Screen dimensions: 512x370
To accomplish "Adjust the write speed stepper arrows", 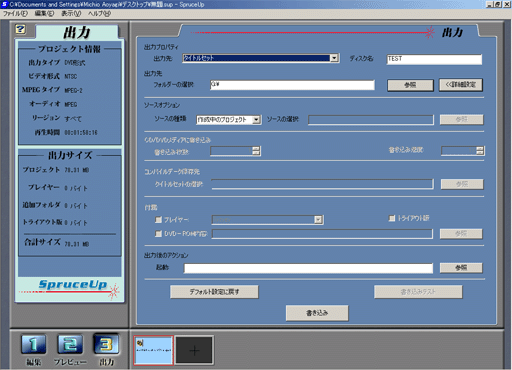I will (x=480, y=151).
